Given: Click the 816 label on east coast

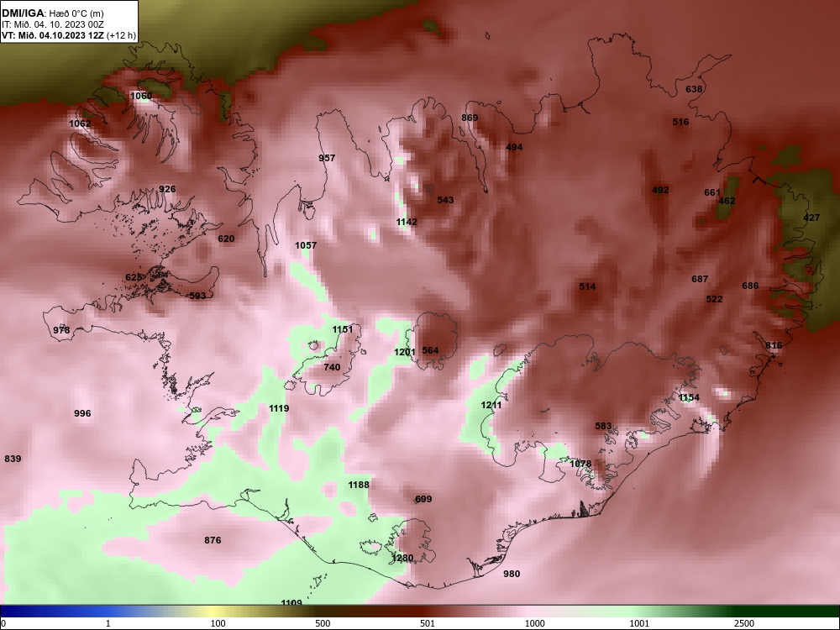Looking at the screenshot, I should coord(774,345).
